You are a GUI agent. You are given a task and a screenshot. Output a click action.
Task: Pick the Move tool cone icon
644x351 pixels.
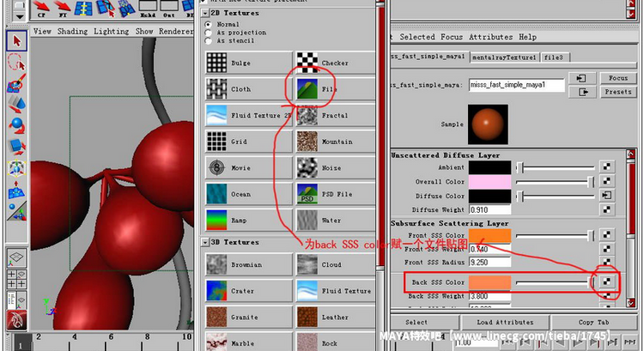point(16,105)
